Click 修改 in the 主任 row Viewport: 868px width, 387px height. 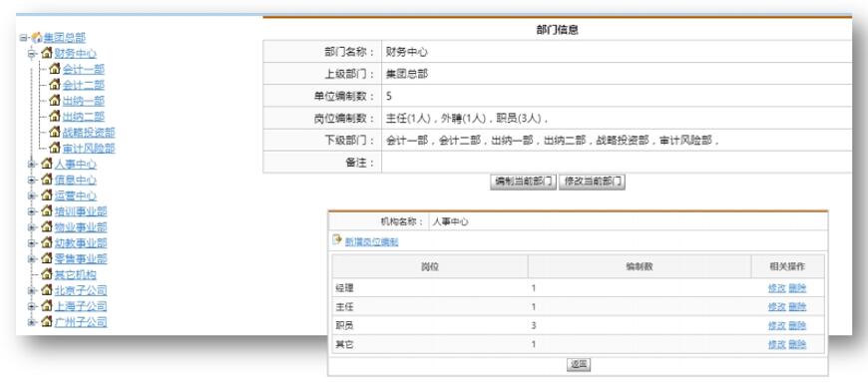tap(776, 307)
